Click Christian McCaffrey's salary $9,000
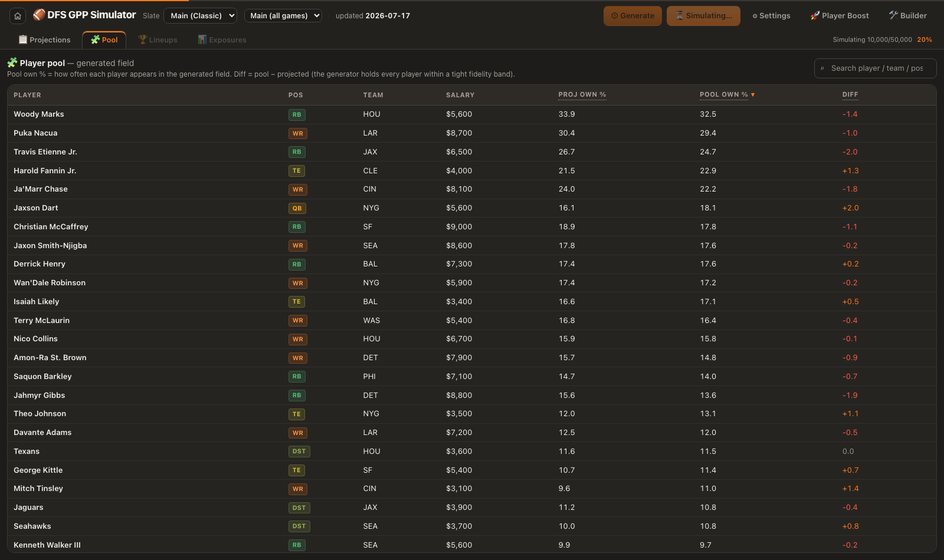 [x=459, y=227]
